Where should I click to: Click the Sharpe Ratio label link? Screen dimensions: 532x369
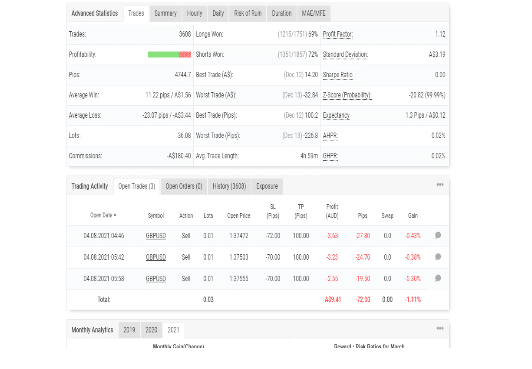[338, 75]
